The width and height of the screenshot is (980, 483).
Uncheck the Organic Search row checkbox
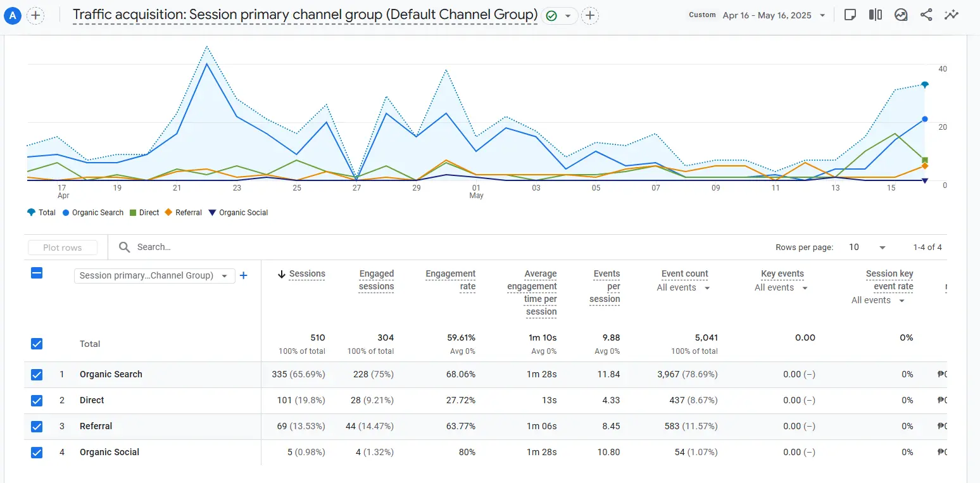click(x=37, y=375)
